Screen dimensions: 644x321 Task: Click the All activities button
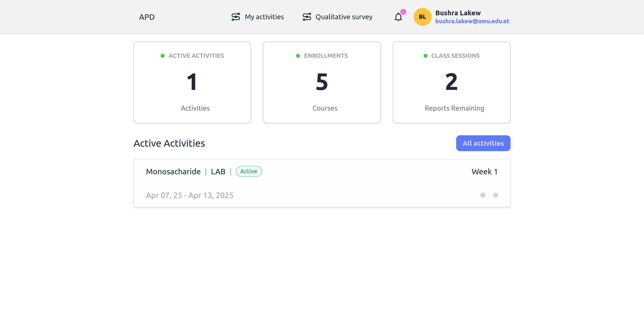point(483,143)
